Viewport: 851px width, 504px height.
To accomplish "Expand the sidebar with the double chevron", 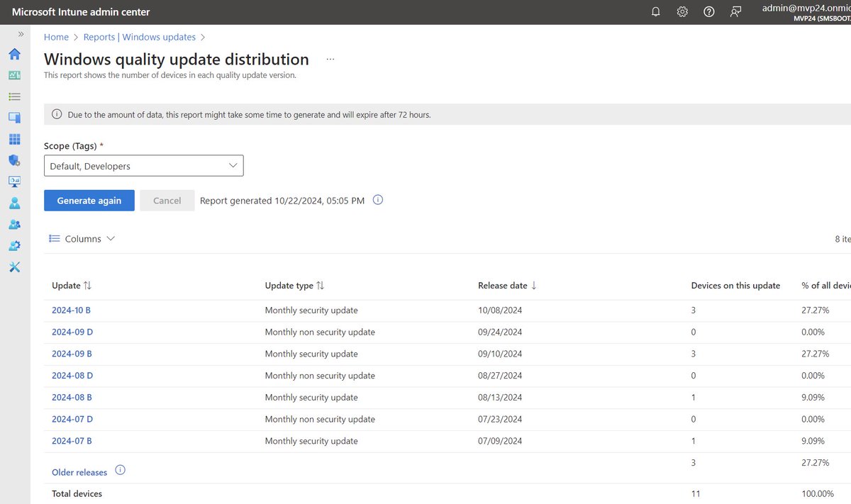I will click(x=21, y=33).
